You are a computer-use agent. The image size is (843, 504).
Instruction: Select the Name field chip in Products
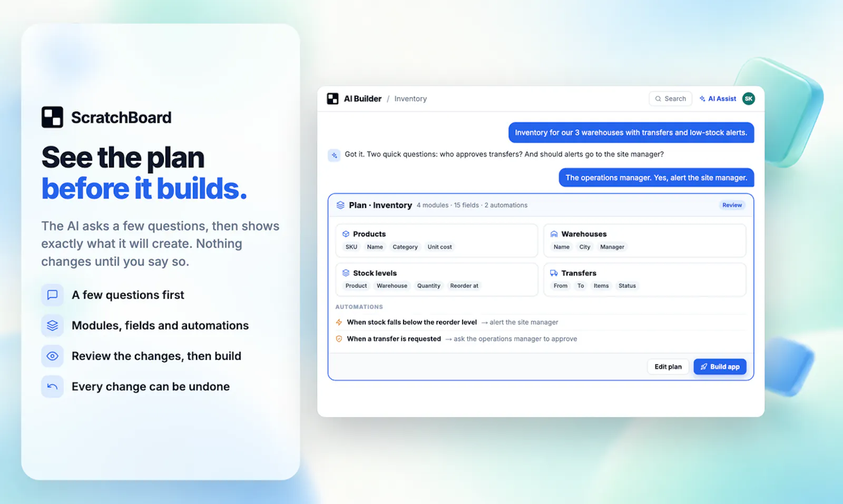[x=375, y=247]
